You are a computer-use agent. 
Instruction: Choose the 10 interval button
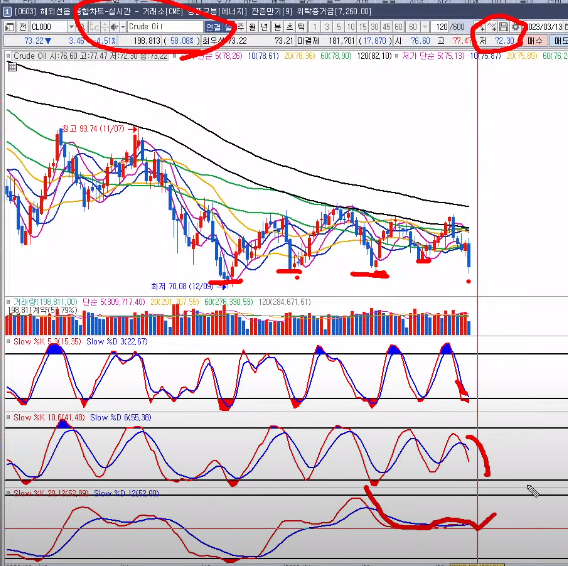click(351, 27)
